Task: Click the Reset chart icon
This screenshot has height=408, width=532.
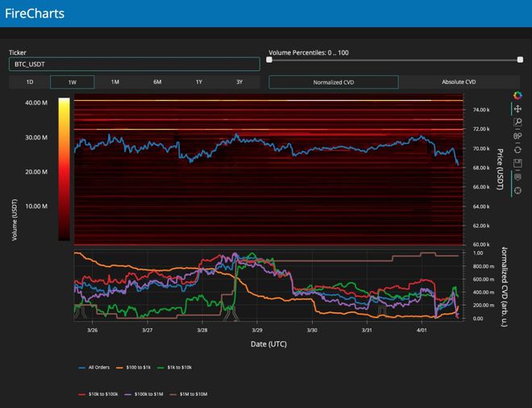Action: pyautogui.click(x=517, y=149)
